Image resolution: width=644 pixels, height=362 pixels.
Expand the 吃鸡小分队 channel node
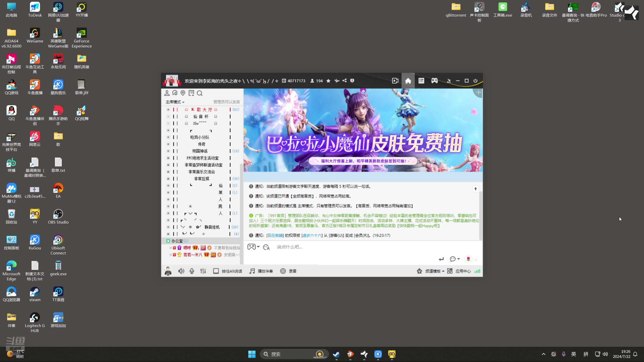pos(168,137)
